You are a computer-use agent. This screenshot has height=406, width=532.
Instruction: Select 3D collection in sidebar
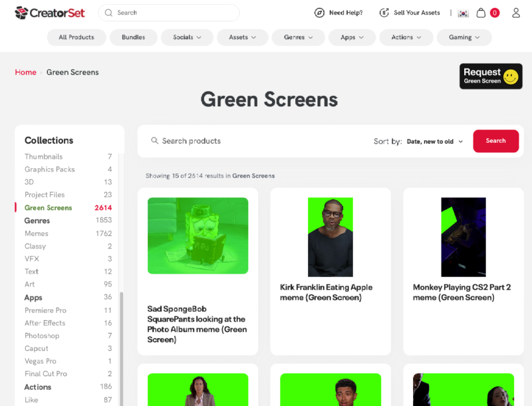click(68, 182)
